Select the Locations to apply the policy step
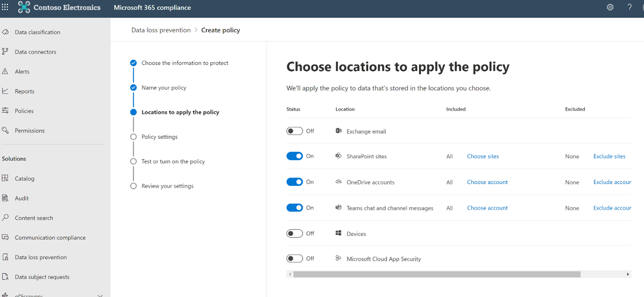The image size is (644, 297). pos(180,112)
